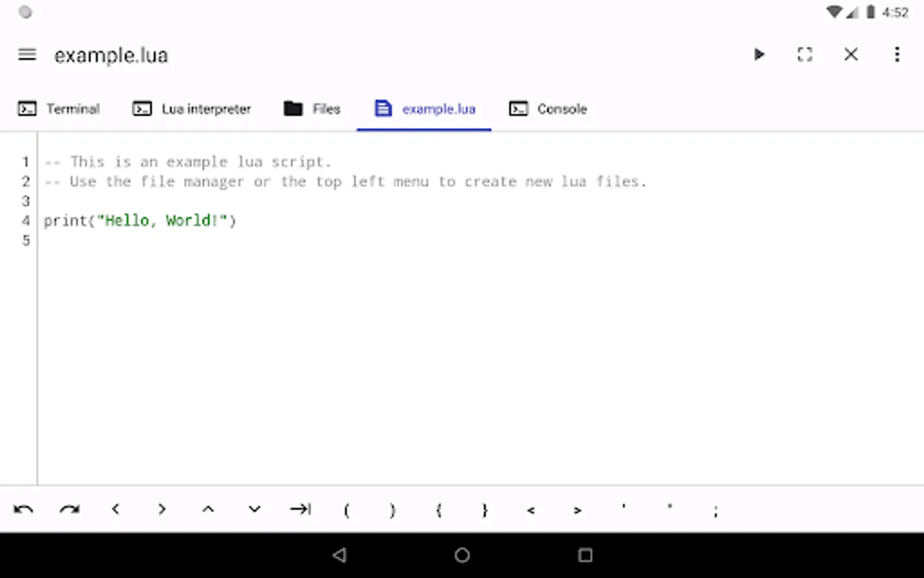This screenshot has width=924, height=578.
Task: Insert an opening parenthesis
Action: [x=346, y=511]
